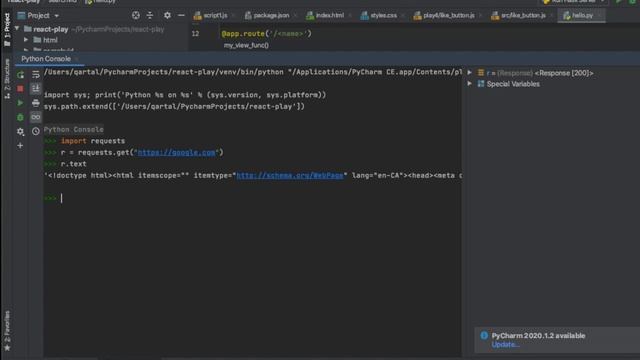The image size is (640, 360).
Task: Click the 'r.text' console line
Action: pos(73,164)
